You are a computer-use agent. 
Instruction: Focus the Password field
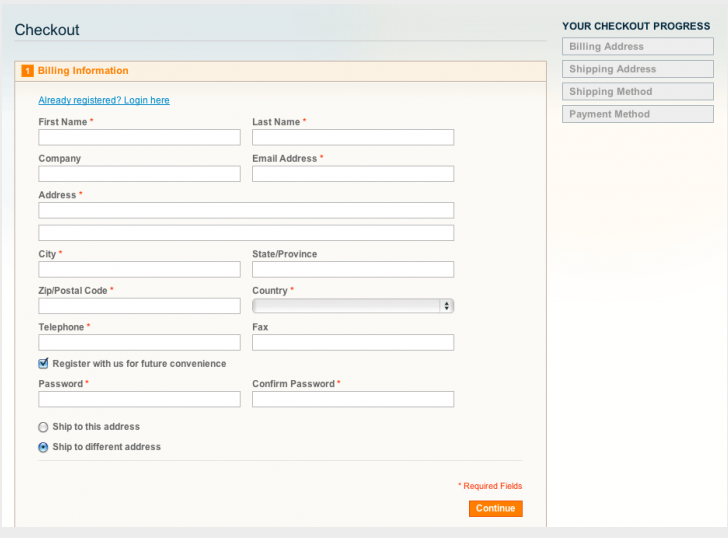139,399
